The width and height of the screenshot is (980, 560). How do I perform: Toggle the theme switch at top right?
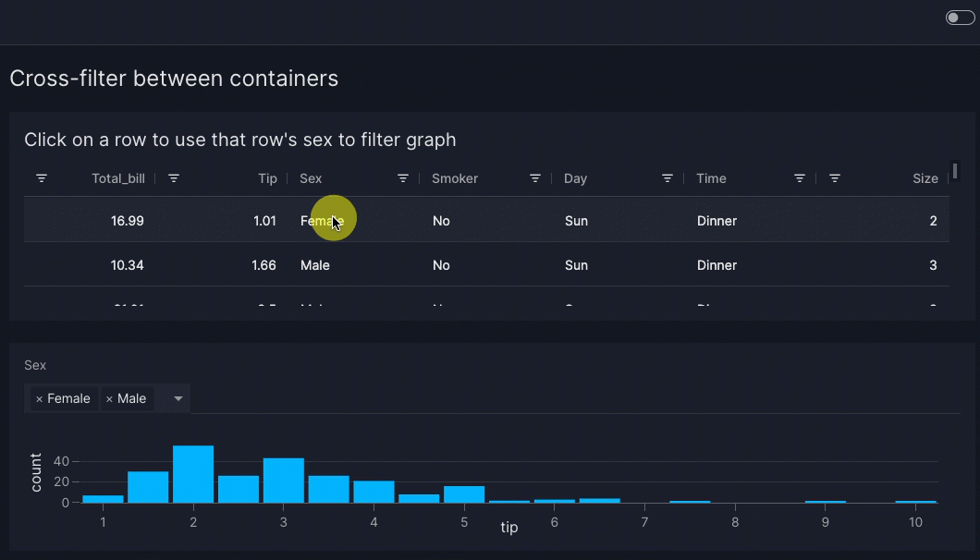tap(960, 18)
